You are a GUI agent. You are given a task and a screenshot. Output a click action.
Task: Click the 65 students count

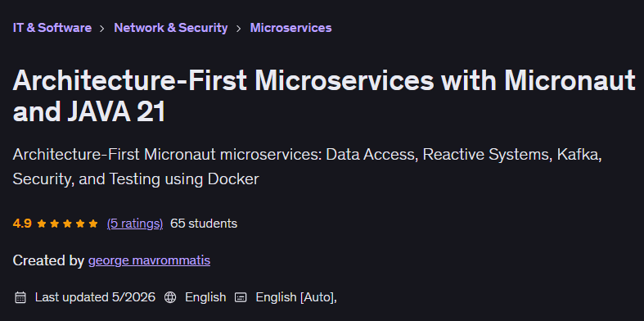(204, 224)
